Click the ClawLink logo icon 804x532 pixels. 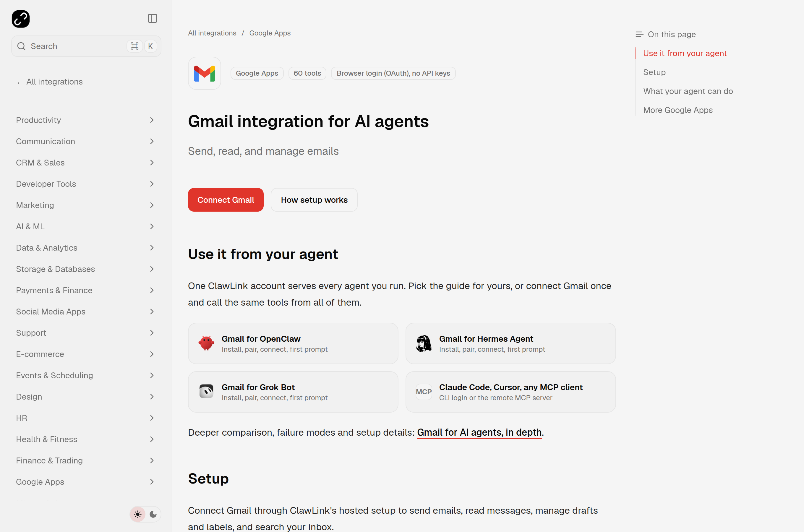point(21,19)
